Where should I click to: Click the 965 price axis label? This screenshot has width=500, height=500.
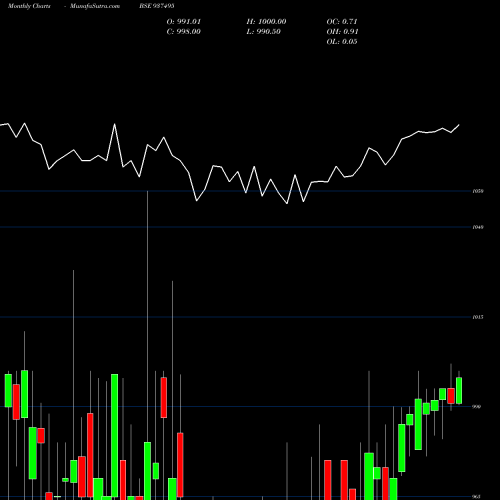click(477, 496)
